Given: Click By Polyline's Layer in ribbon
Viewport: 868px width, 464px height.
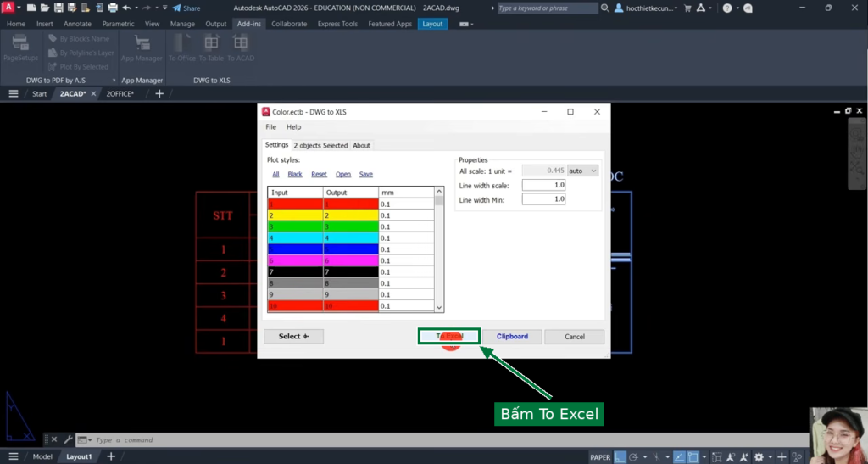Looking at the screenshot, I should coord(81,53).
